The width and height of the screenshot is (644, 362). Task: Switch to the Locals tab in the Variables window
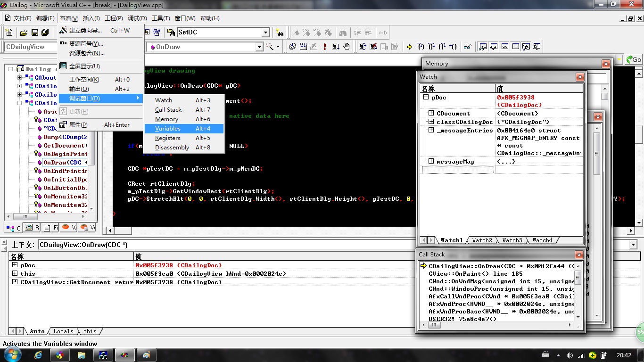point(63,331)
